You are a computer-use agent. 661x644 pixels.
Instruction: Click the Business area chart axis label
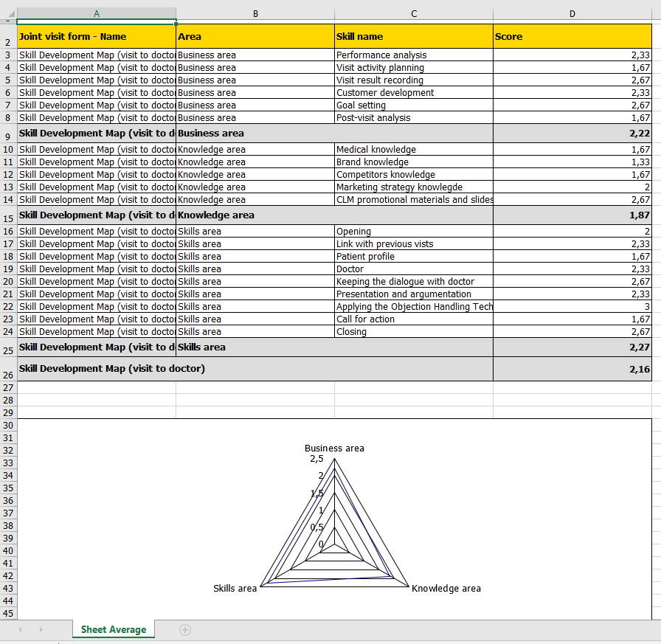tap(334, 448)
